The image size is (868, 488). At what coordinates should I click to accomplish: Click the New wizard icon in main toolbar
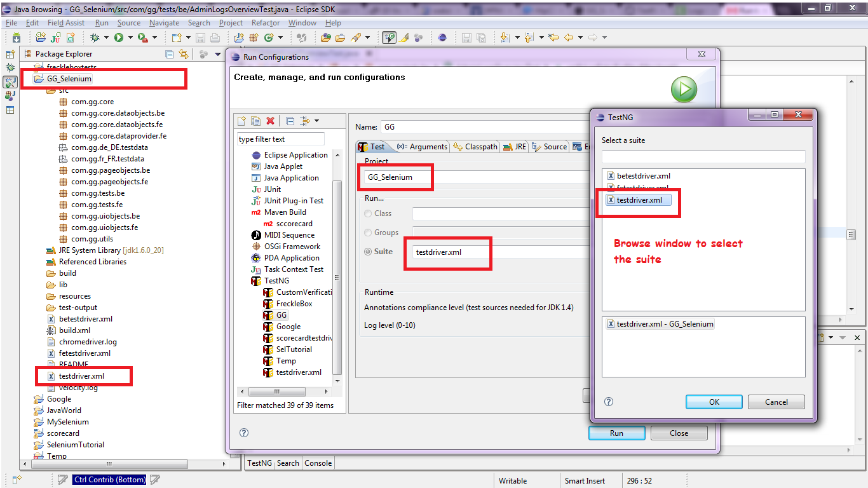[176, 38]
